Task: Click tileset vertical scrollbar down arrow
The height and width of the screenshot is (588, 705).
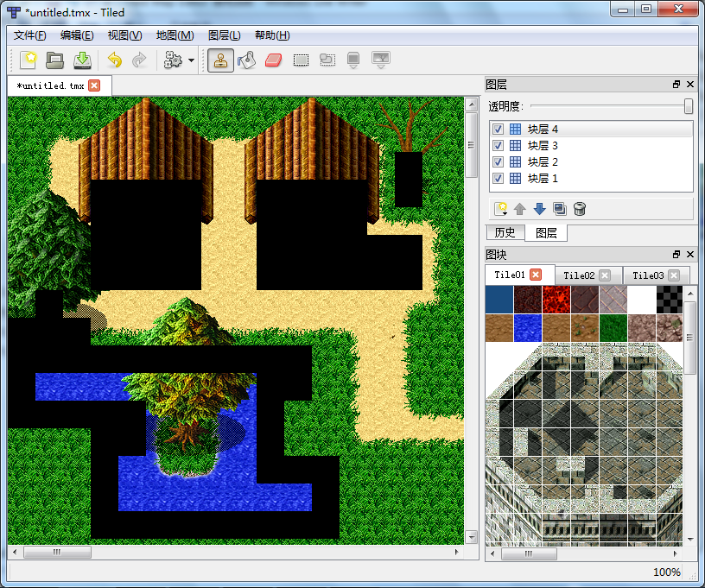Action: point(690,539)
